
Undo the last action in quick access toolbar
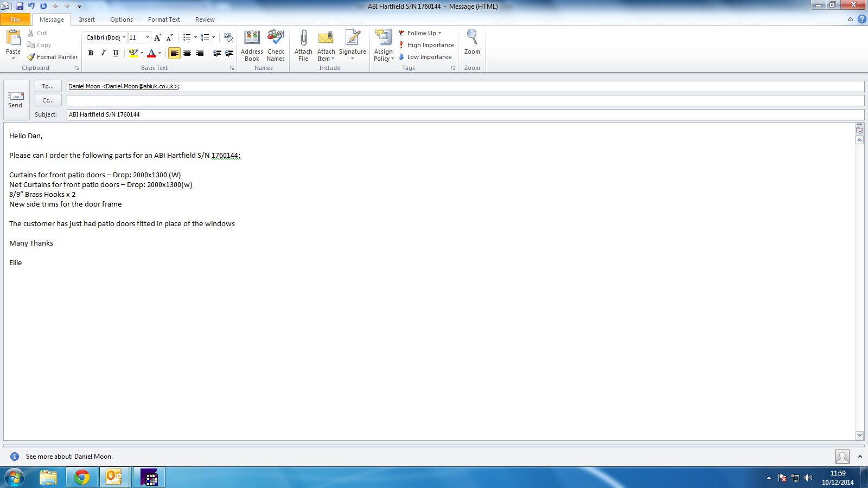[x=31, y=6]
